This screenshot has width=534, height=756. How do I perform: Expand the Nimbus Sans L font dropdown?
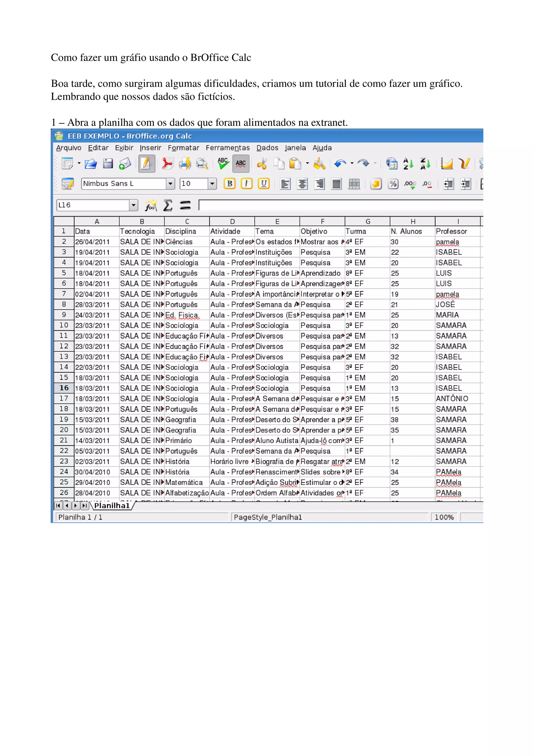[x=170, y=184]
